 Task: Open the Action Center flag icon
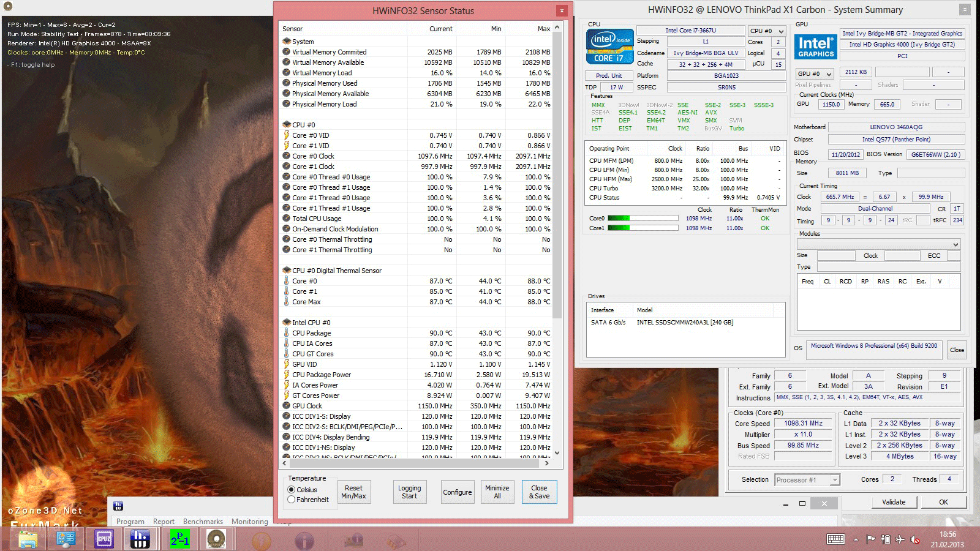click(870, 539)
